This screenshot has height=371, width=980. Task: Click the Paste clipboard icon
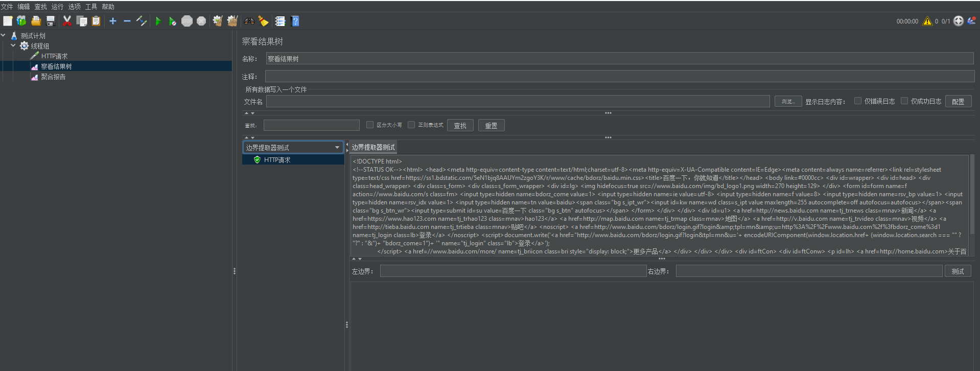pos(96,21)
